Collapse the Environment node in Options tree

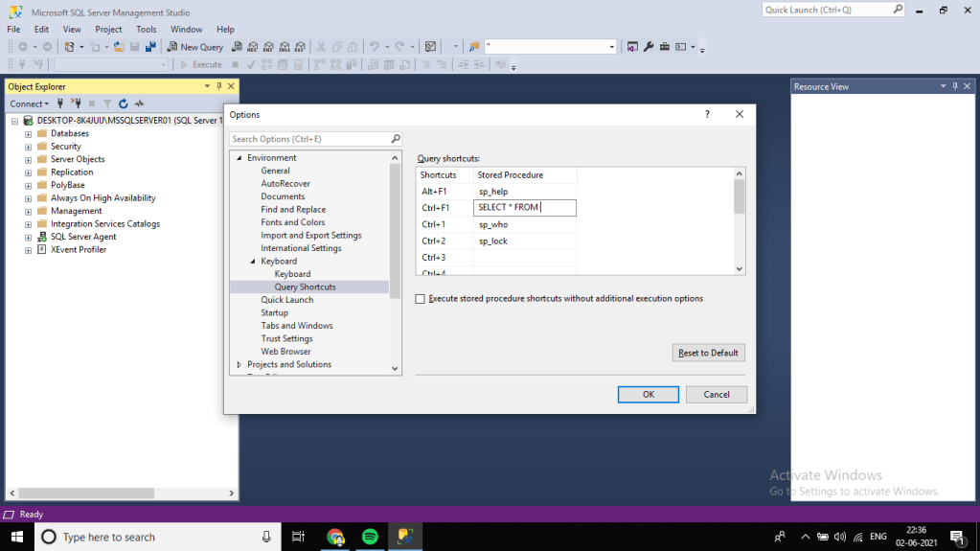point(239,158)
